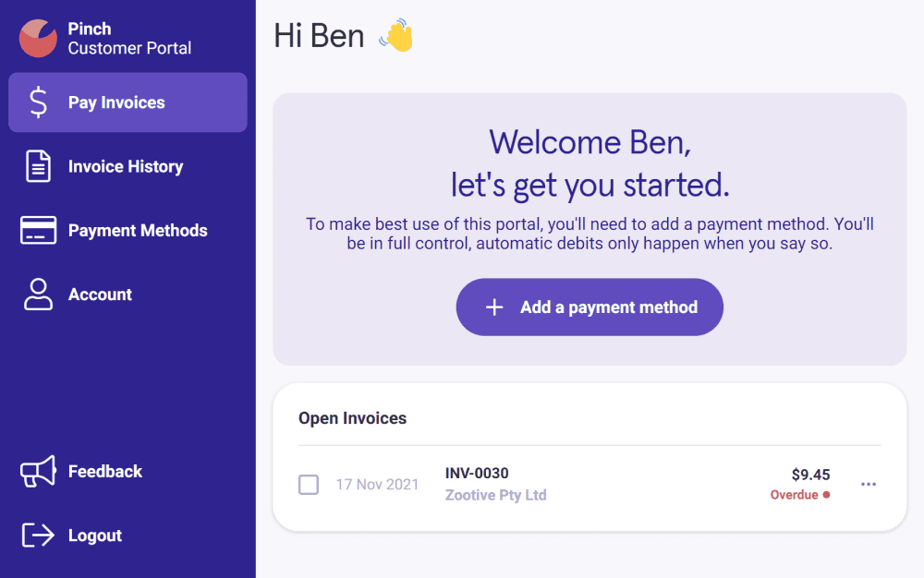The image size is (924, 578).
Task: Tick the checkbox for invoice INV-0030
Action: click(x=309, y=484)
